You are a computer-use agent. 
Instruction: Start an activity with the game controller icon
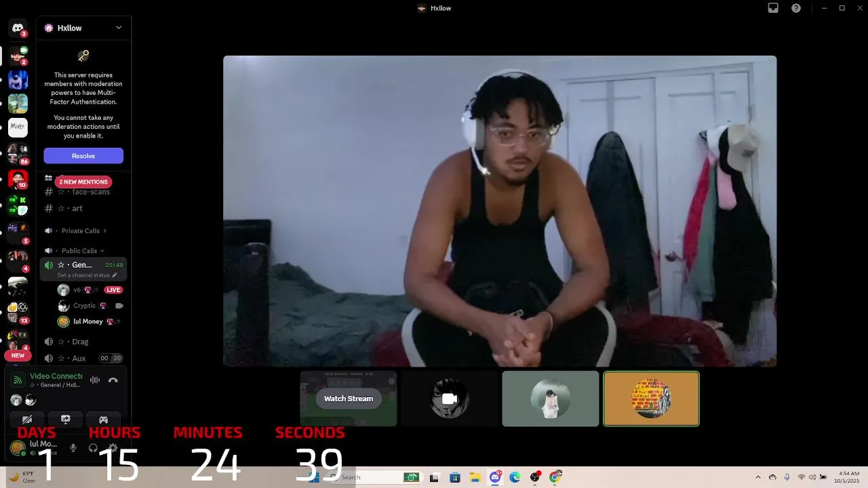click(x=103, y=420)
